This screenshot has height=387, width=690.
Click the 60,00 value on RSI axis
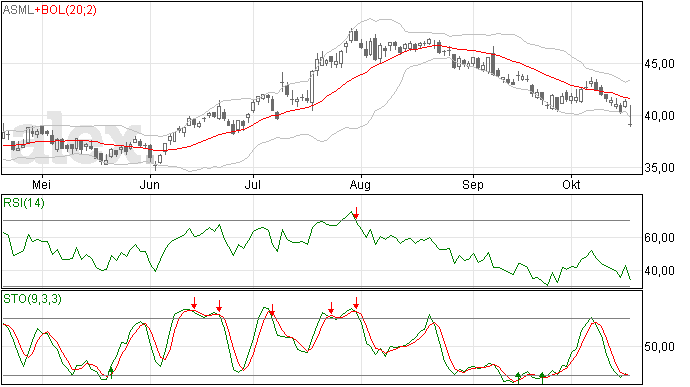coord(660,238)
